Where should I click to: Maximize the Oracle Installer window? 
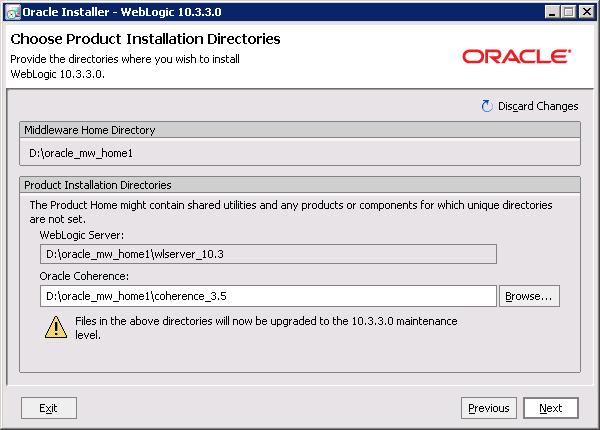569,12
